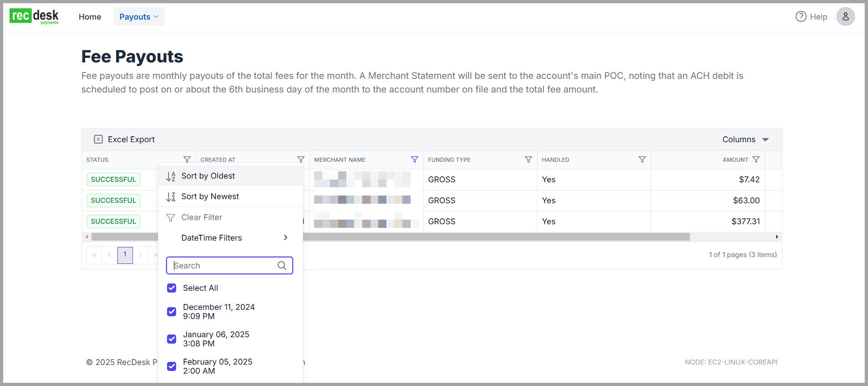Expand the Payouts navigation dropdown

(139, 17)
